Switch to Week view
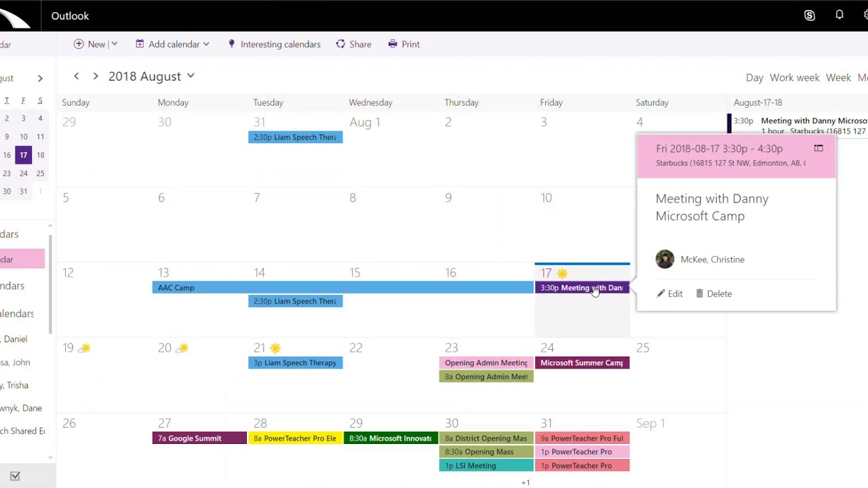Screen dimensions: 868x488 coord(838,77)
